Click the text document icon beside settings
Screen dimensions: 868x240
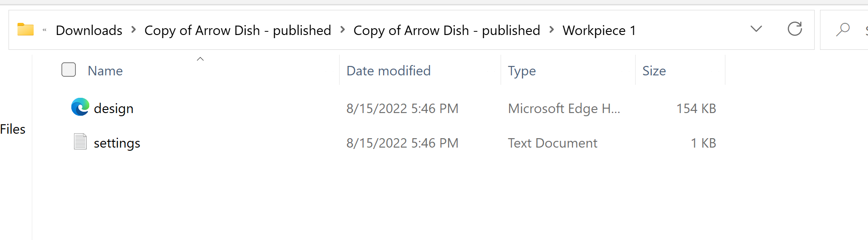(x=80, y=142)
